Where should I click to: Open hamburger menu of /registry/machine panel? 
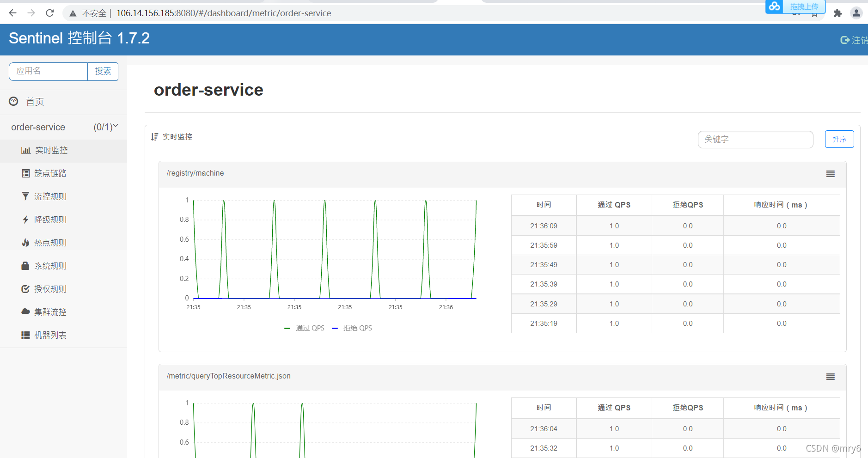point(831,174)
